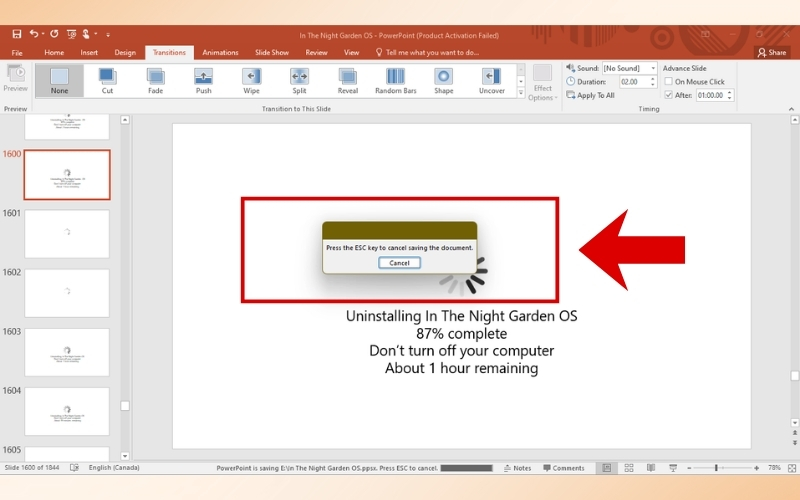Toggle the Notes pane
This screenshot has height=500, width=800.
pos(517,468)
